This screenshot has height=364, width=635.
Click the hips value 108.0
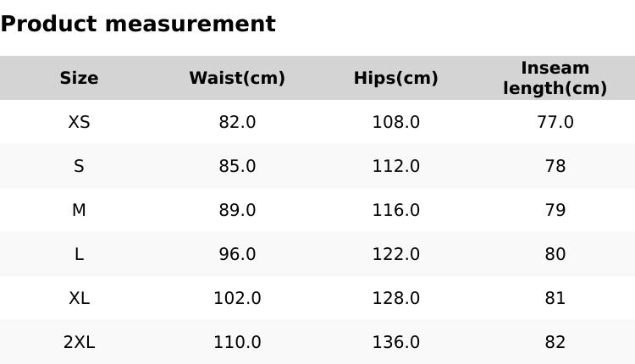pyautogui.click(x=395, y=122)
